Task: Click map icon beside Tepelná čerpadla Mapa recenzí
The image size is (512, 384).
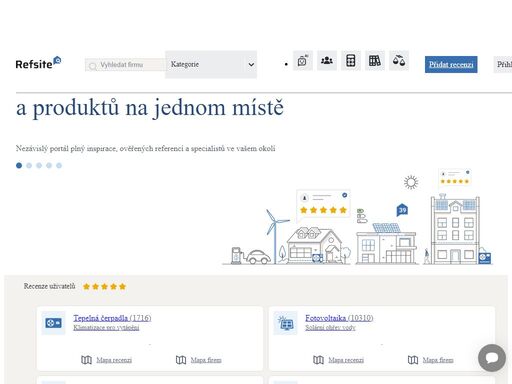Action: (86, 360)
